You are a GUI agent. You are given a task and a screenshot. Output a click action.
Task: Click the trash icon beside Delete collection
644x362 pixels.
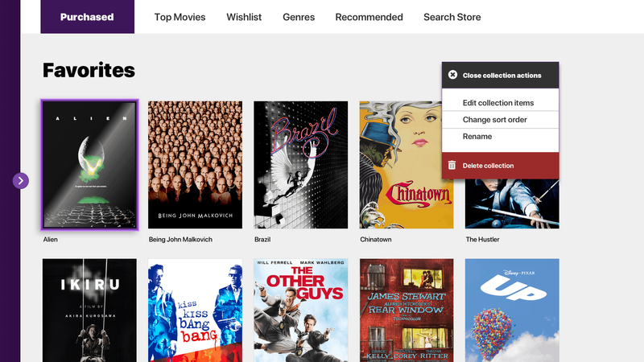coord(452,165)
